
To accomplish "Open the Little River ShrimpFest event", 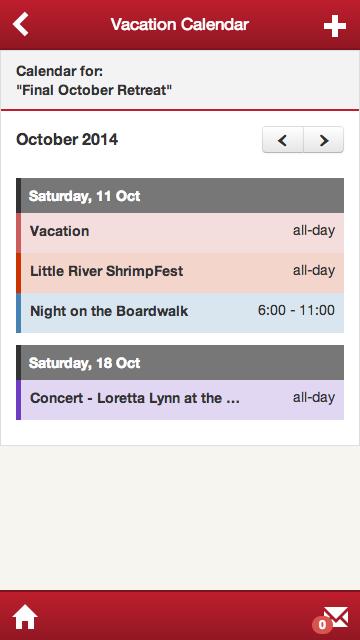I will (180, 273).
